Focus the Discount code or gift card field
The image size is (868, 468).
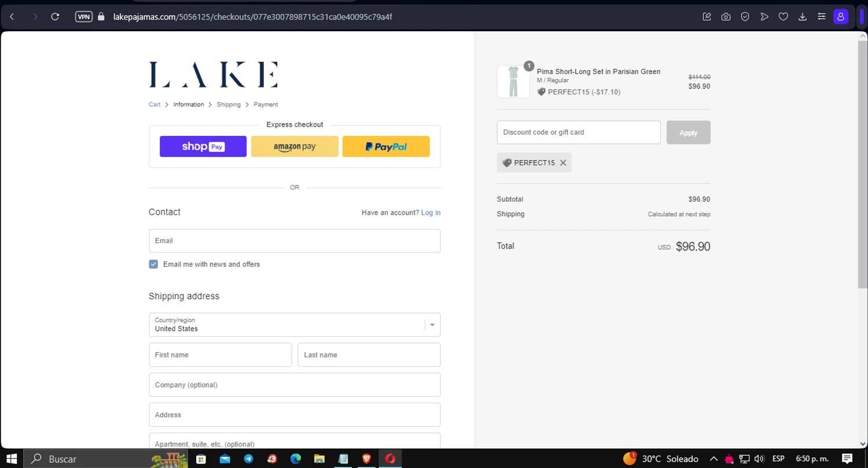pos(579,132)
